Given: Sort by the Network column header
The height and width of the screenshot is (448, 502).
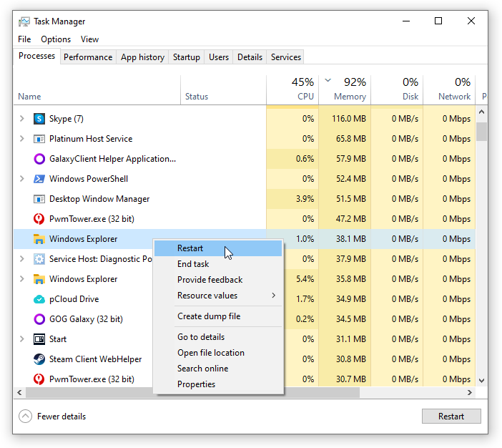Looking at the screenshot, I should (x=449, y=90).
